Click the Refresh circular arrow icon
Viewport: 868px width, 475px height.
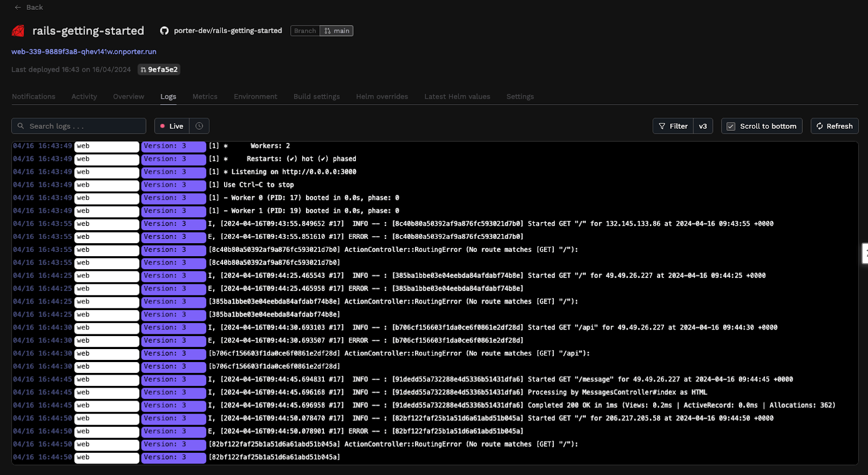819,126
